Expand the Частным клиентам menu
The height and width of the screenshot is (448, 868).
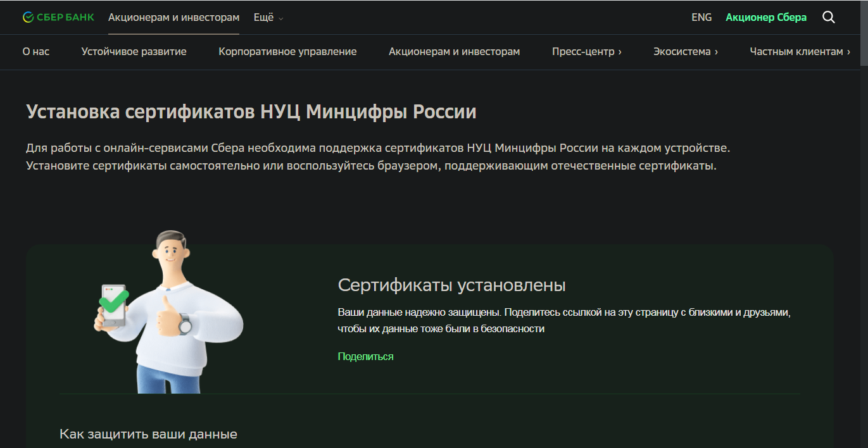(x=800, y=51)
